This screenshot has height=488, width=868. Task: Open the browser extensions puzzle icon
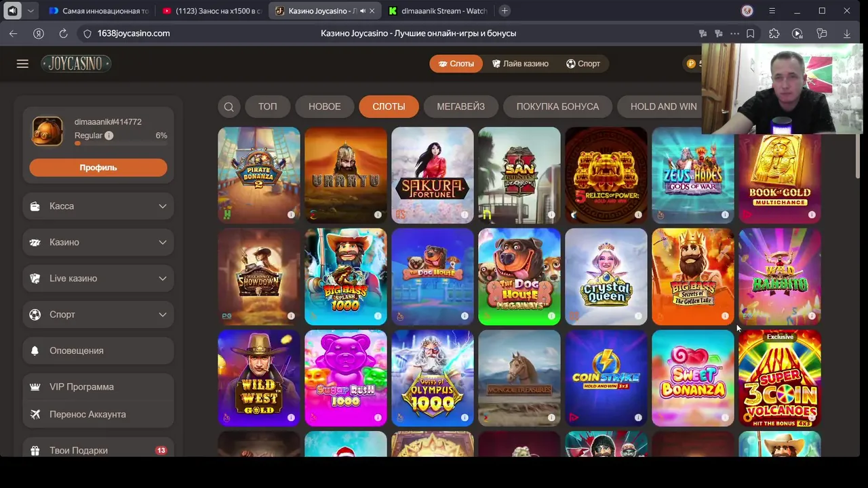click(x=774, y=33)
